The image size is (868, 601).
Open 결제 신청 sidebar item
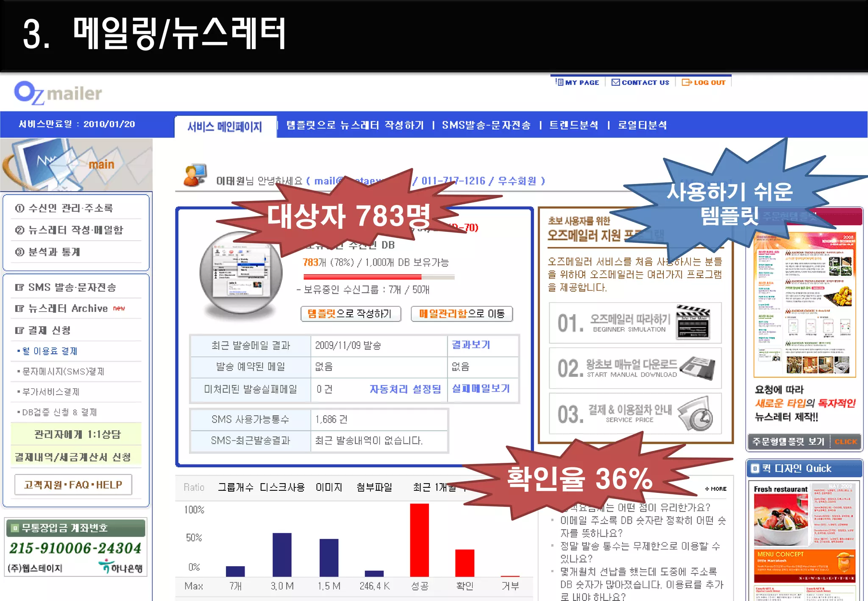(x=43, y=330)
